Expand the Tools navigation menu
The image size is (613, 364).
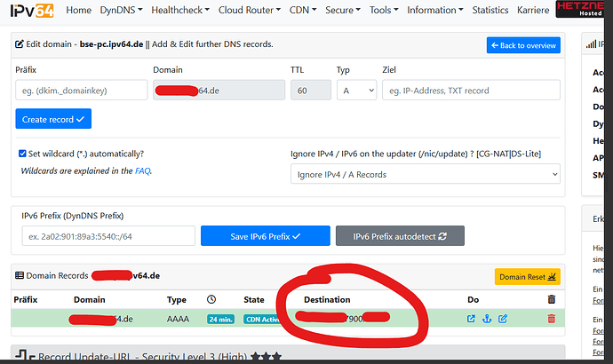pos(381,11)
